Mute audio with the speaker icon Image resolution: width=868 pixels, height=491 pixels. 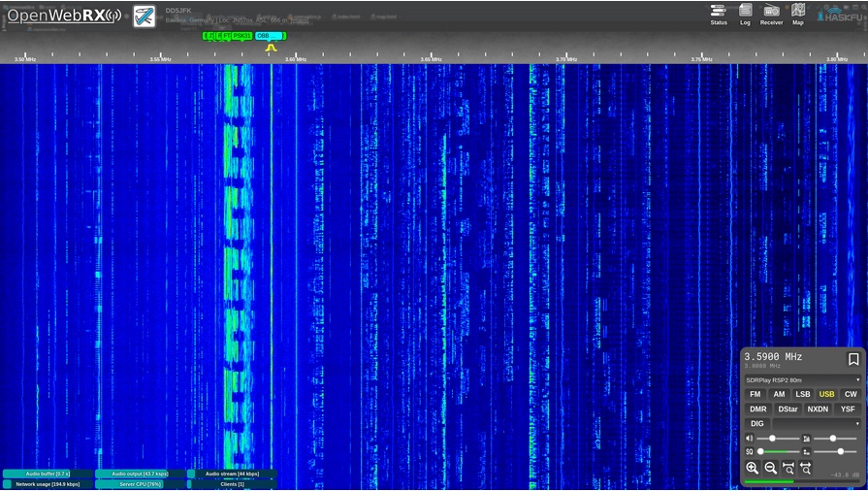(749, 439)
